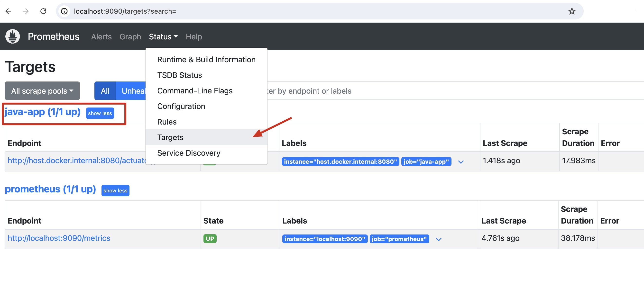Expand labels chevron for prometheus target
This screenshot has height=288, width=644.
coord(439,239)
